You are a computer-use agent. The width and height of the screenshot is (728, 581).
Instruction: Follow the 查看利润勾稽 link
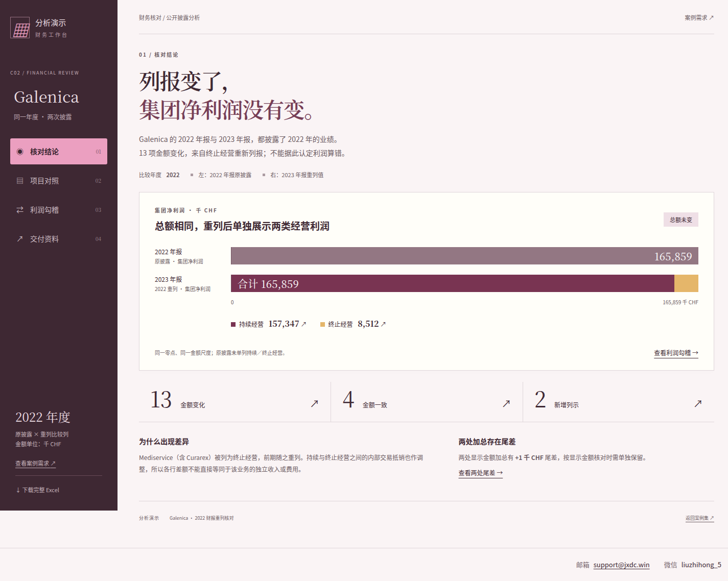point(676,353)
